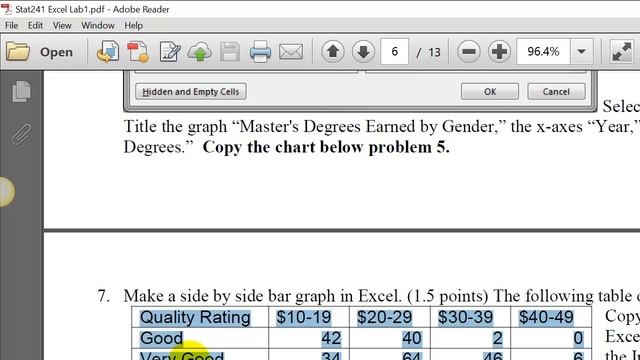Click the Cancel button in dialog image
The width and height of the screenshot is (640, 360).
[x=556, y=91]
